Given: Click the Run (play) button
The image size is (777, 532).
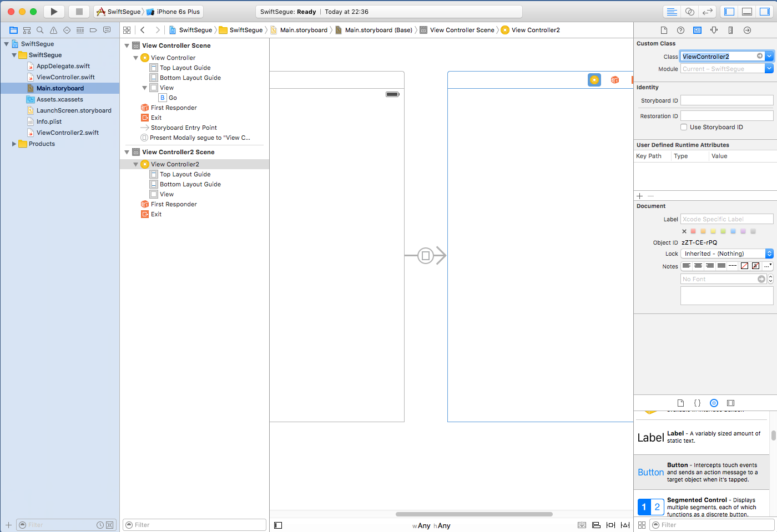Looking at the screenshot, I should coord(54,12).
